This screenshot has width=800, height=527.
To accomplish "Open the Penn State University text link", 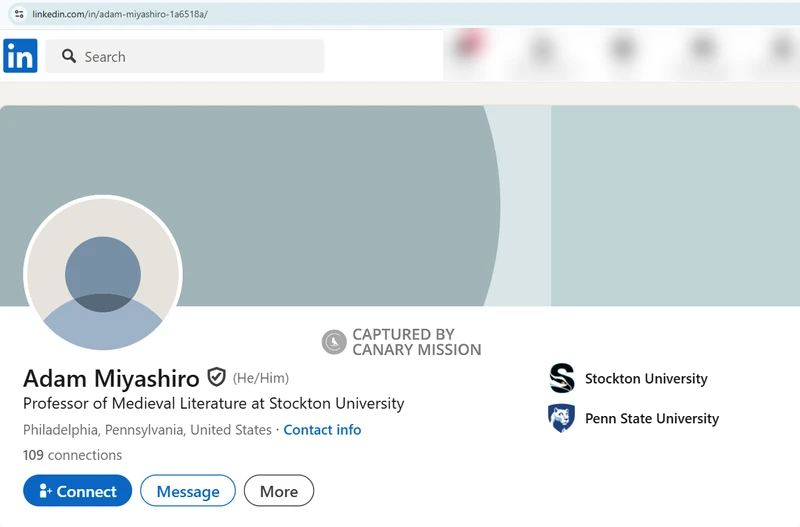I will pos(652,419).
